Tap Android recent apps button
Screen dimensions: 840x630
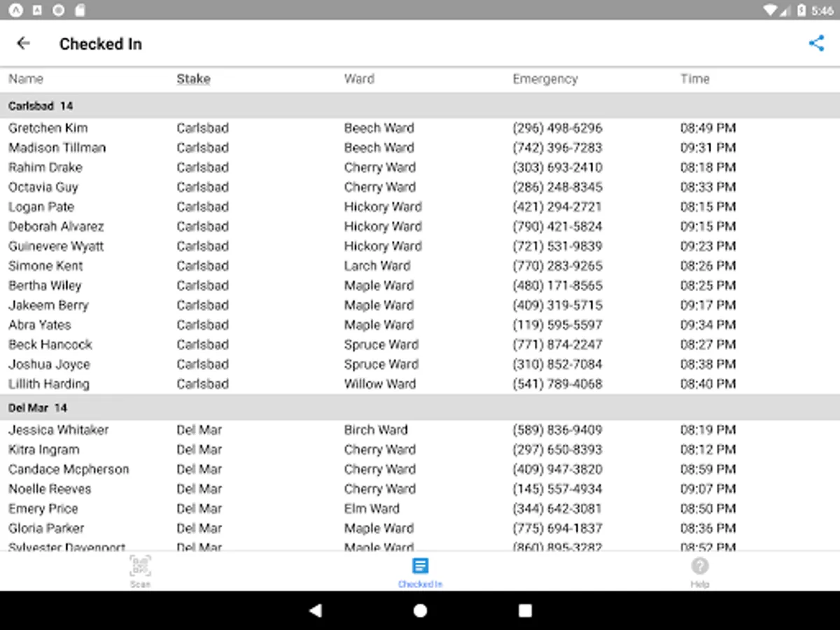point(525,610)
